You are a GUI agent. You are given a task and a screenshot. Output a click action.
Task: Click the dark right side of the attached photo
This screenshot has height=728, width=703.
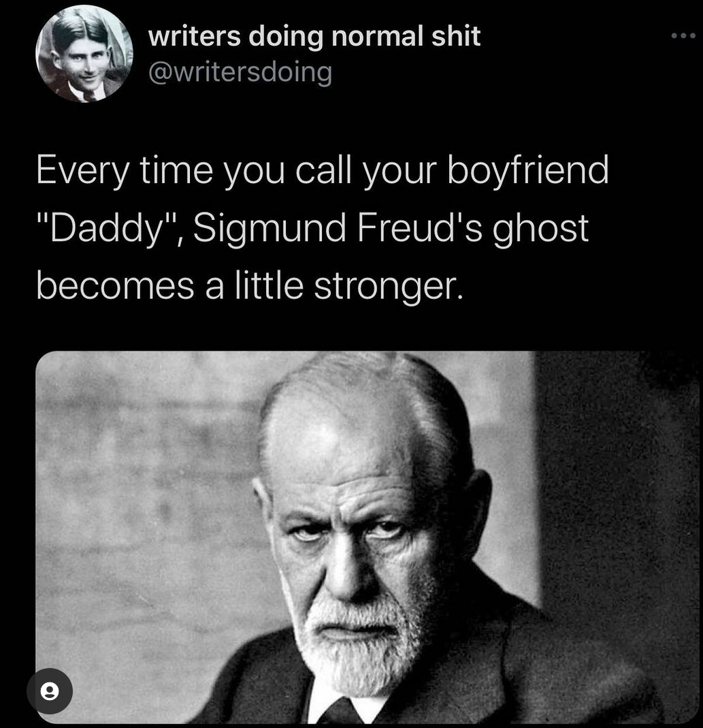point(617,488)
